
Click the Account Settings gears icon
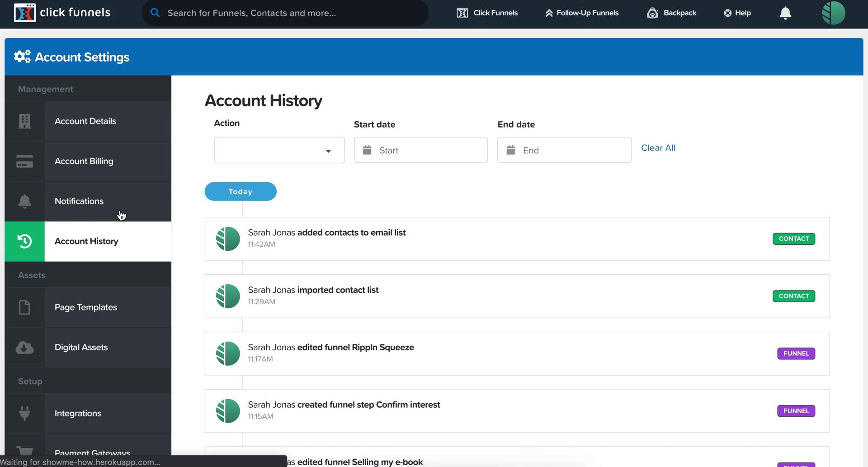22,57
